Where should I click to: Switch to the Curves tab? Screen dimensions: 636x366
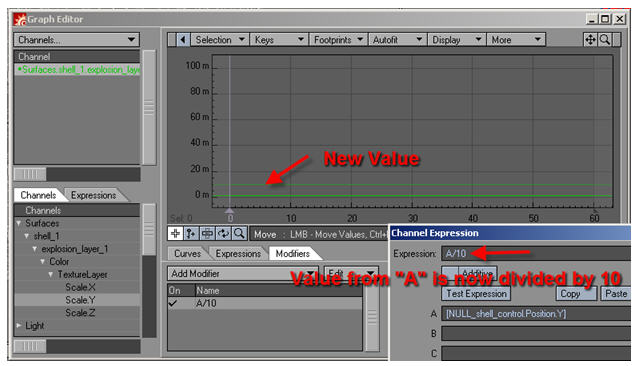click(187, 254)
